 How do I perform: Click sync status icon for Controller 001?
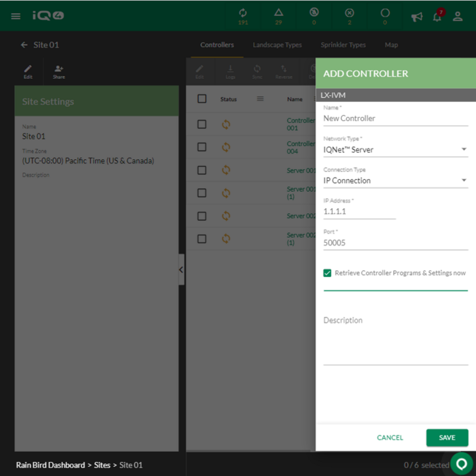[x=226, y=124]
